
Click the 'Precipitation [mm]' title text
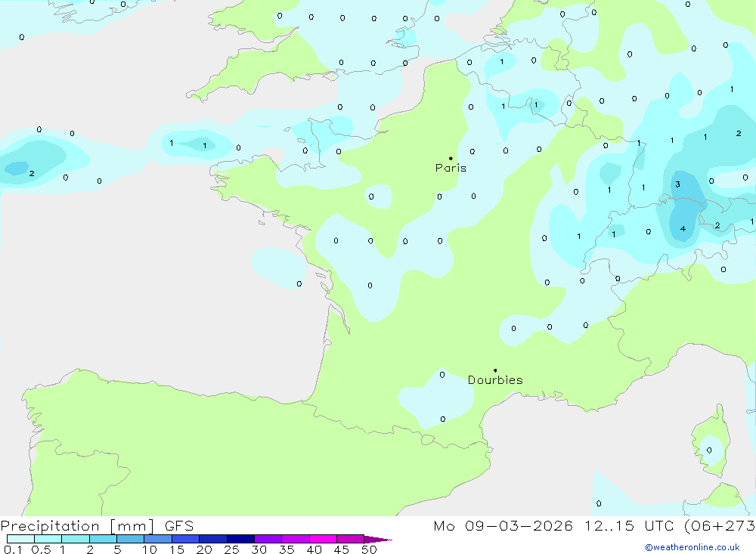(x=77, y=526)
